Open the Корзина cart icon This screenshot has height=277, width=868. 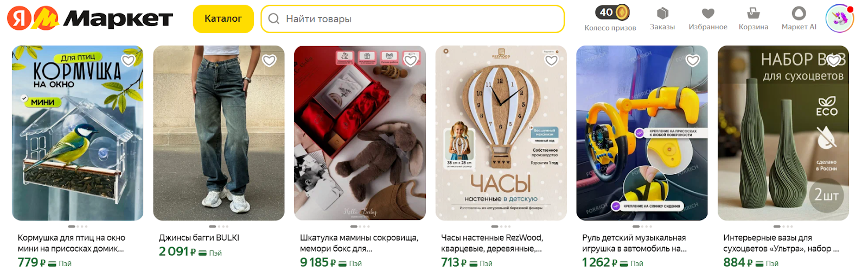click(754, 13)
